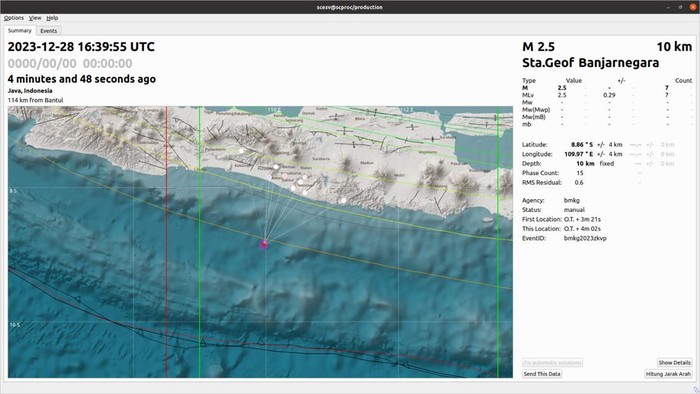Click the This Location value O.T. + 4m 02s

click(x=582, y=229)
